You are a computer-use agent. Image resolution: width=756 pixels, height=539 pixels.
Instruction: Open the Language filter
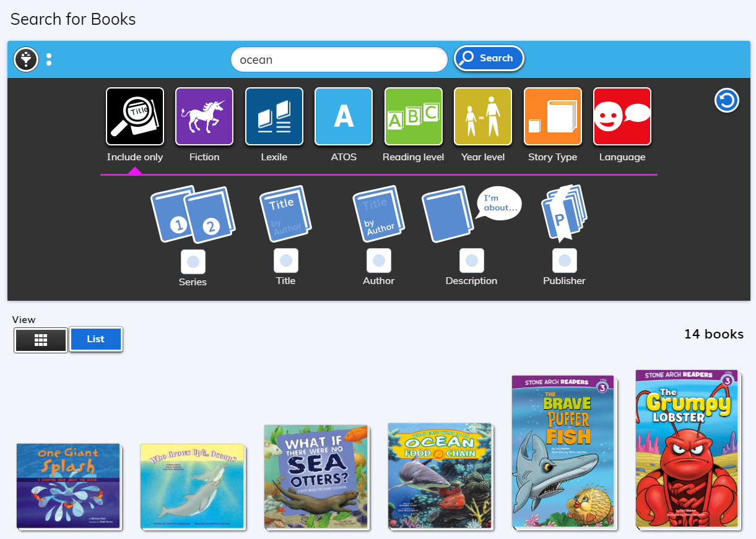tap(622, 116)
